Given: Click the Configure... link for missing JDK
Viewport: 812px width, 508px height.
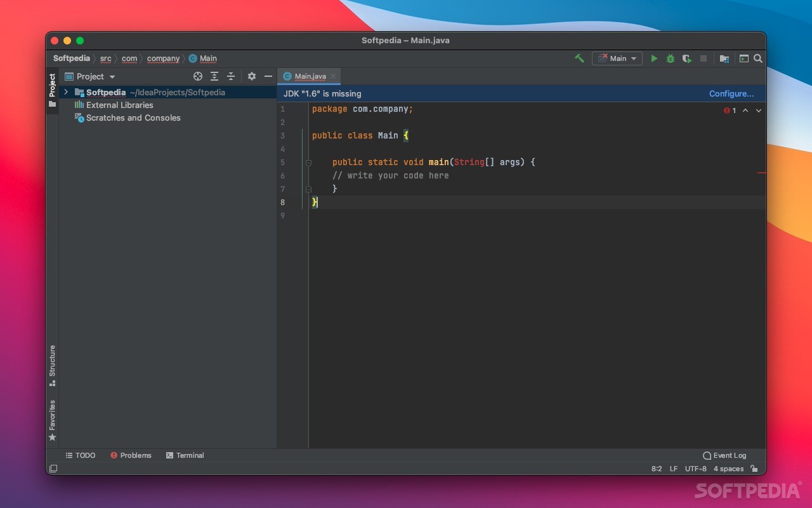Looking at the screenshot, I should coord(731,93).
